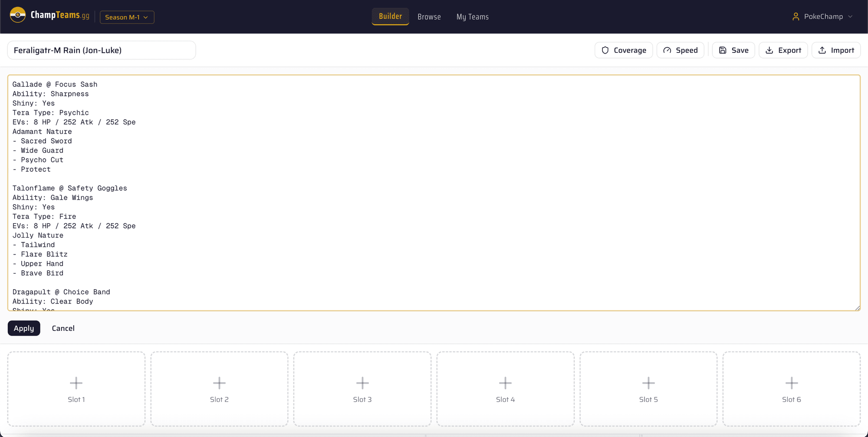
Task: Click the 'Ability: Clear Body' line
Action: (53, 301)
